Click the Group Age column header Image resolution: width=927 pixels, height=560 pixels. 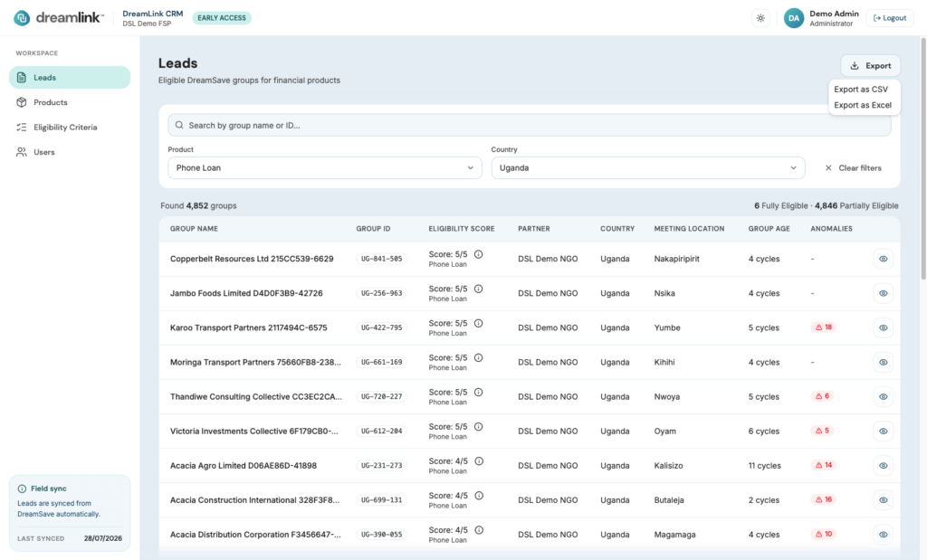(769, 229)
